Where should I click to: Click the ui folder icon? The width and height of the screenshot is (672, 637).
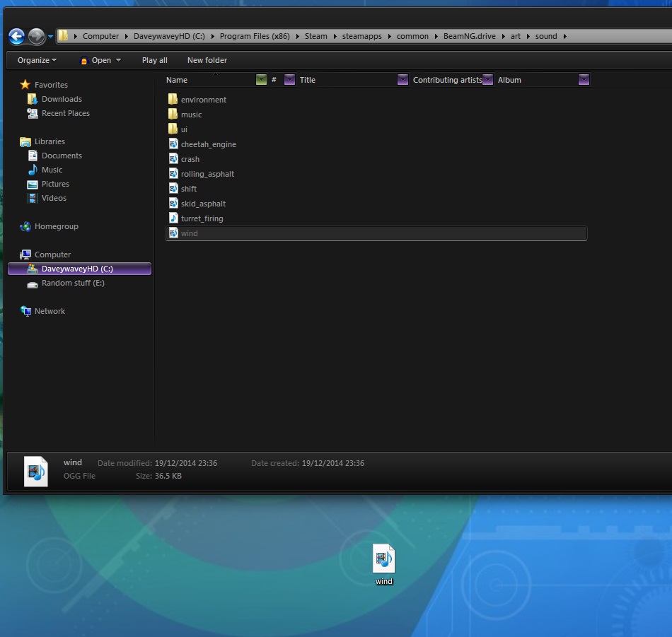[173, 129]
